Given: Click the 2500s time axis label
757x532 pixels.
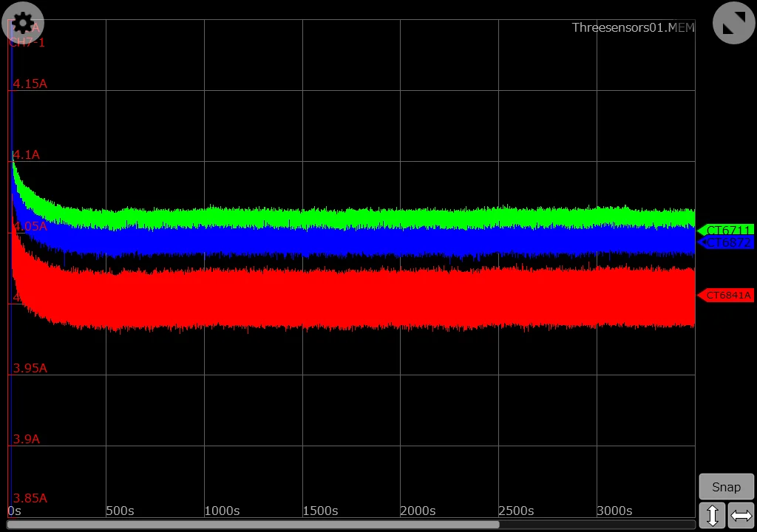Looking at the screenshot, I should pyautogui.click(x=516, y=511).
